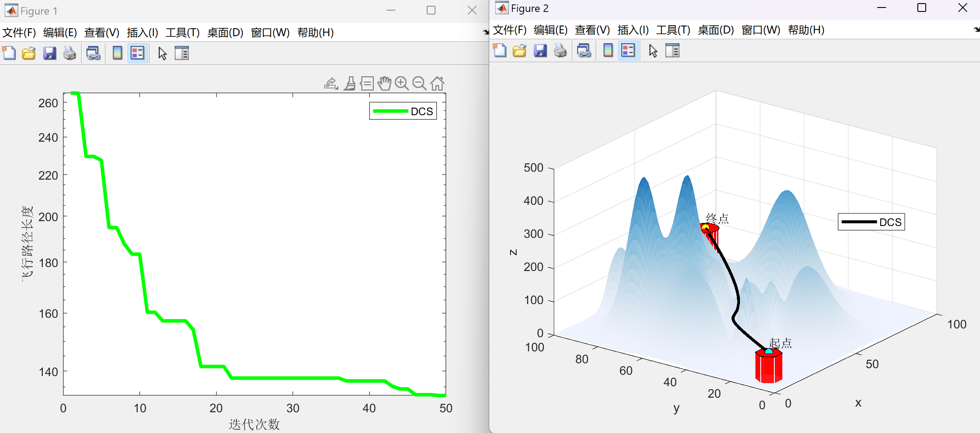
Task: Activate the Data Tips icon on the axes toolbar
Action: pos(367,83)
